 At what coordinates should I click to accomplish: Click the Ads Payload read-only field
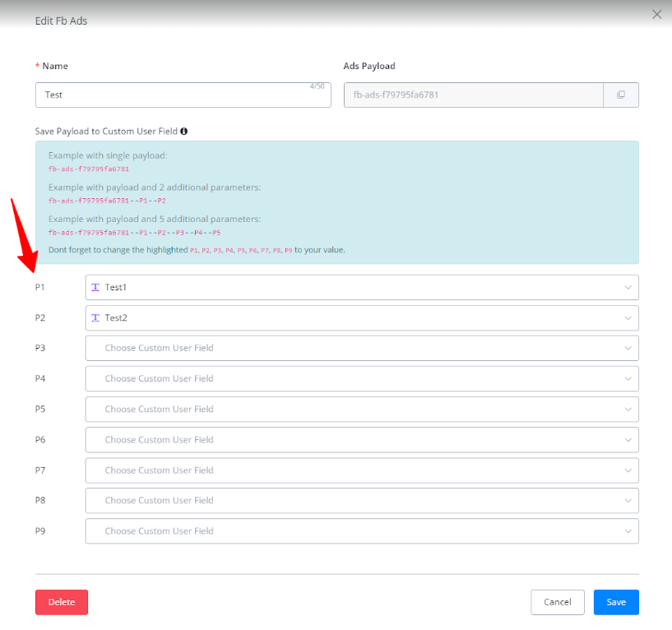[473, 95]
